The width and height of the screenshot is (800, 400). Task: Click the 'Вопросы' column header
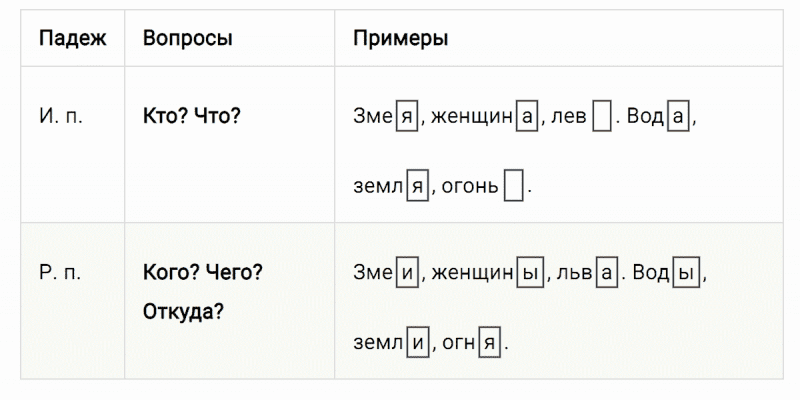pos(188,39)
